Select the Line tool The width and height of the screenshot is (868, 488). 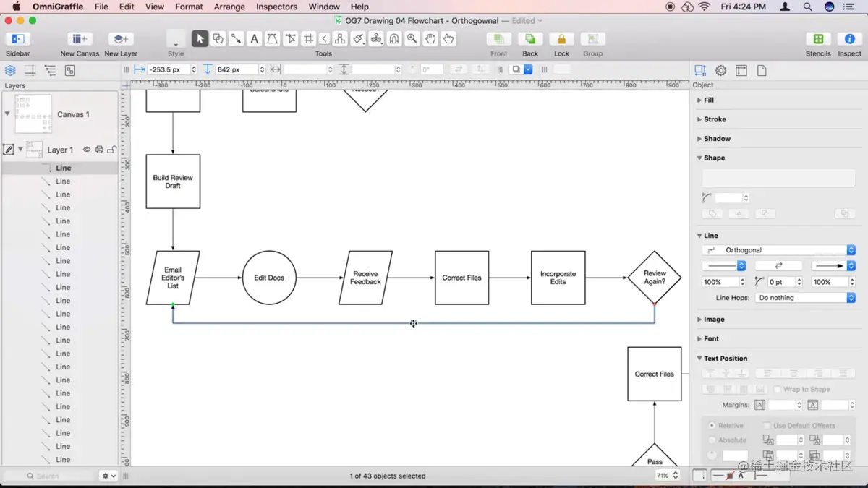pyautogui.click(x=236, y=39)
